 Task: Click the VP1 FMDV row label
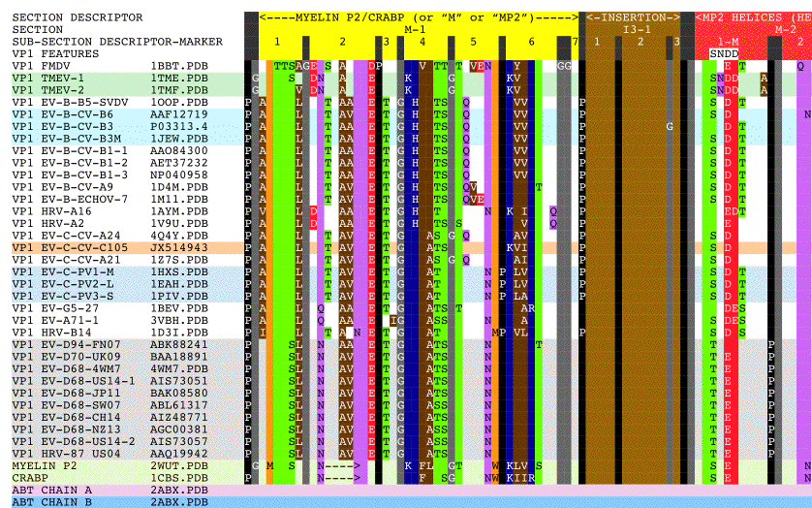pyautogui.click(x=41, y=66)
